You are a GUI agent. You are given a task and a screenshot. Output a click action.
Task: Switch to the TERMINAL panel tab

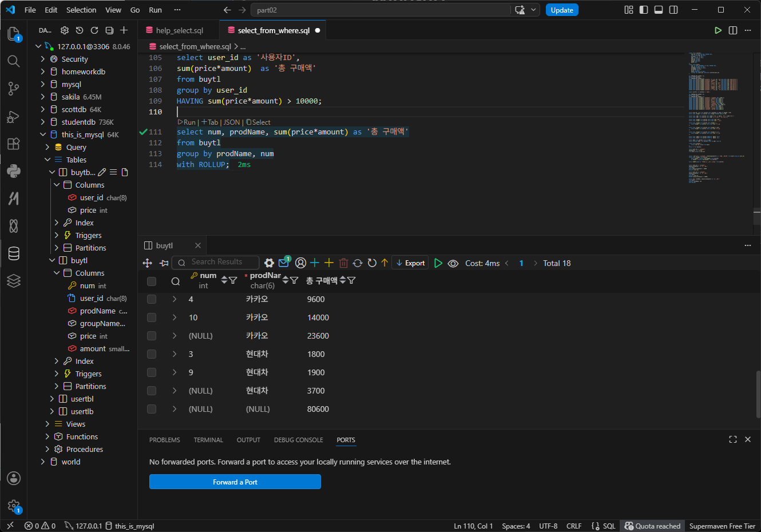pyautogui.click(x=208, y=440)
